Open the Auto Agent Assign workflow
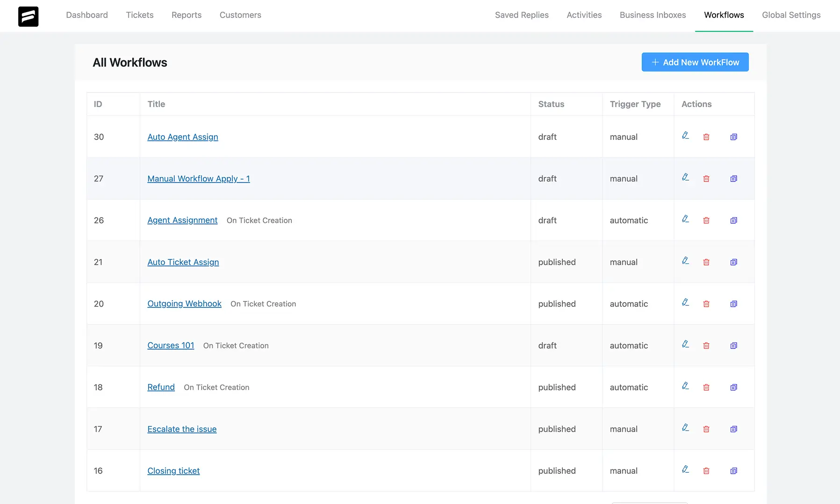This screenshot has height=504, width=840. (x=182, y=136)
